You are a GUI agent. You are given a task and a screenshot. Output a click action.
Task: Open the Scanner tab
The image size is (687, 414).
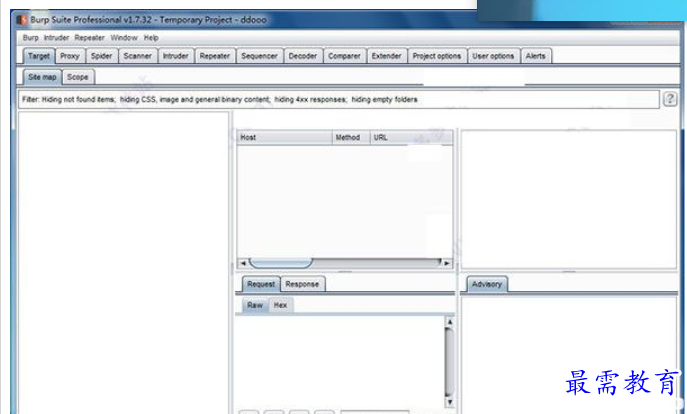138,56
